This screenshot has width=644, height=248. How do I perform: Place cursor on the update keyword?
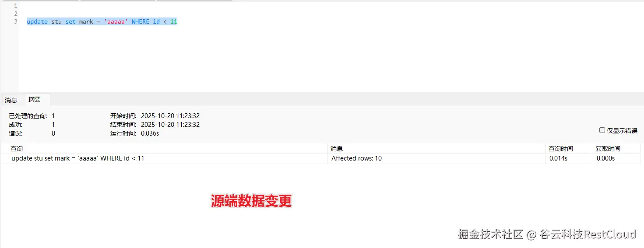pyautogui.click(x=37, y=21)
